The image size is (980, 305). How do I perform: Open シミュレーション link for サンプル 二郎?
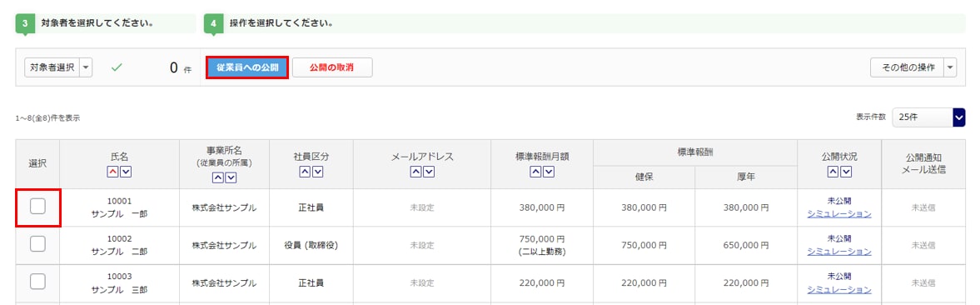coord(838,252)
